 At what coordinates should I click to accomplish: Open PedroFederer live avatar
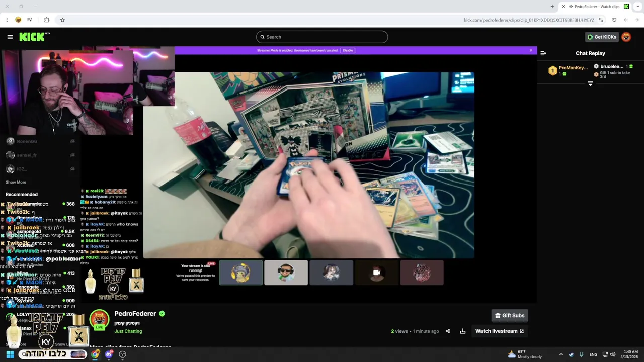pyautogui.click(x=99, y=320)
